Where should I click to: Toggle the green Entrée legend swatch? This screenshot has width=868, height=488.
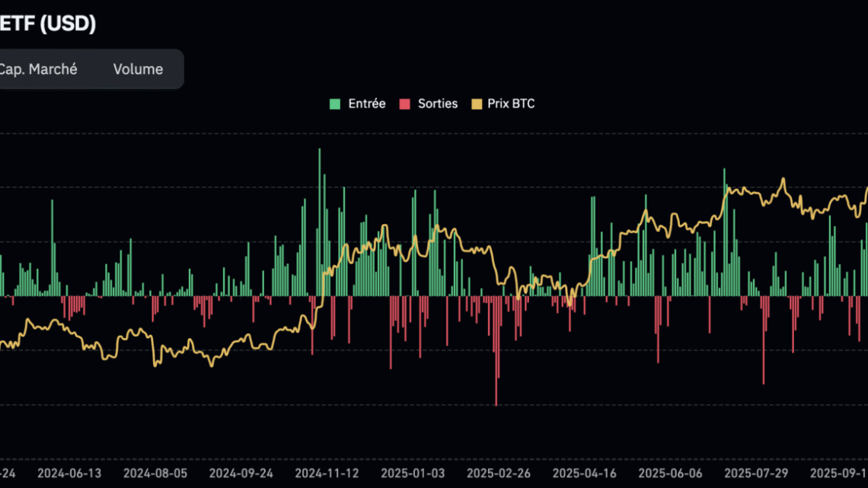pyautogui.click(x=334, y=104)
